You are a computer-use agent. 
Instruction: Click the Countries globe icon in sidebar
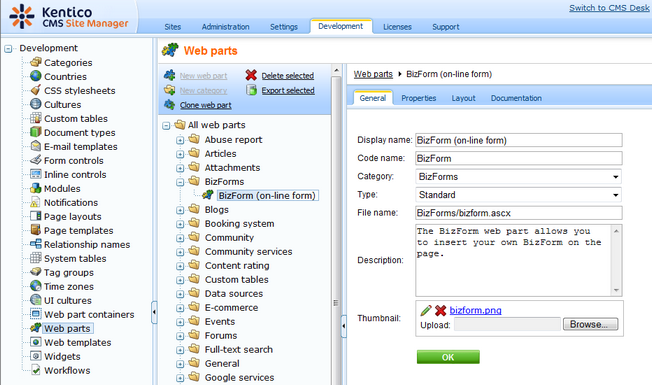36,76
